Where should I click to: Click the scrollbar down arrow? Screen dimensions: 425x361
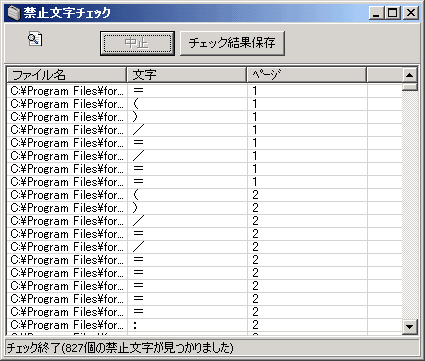(x=410, y=326)
